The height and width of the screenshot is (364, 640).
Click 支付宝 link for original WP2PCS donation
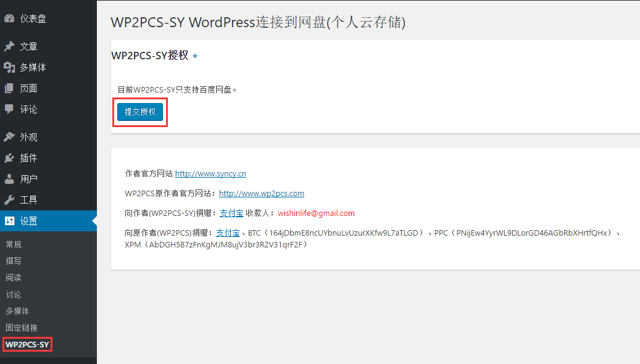pyautogui.click(x=228, y=233)
